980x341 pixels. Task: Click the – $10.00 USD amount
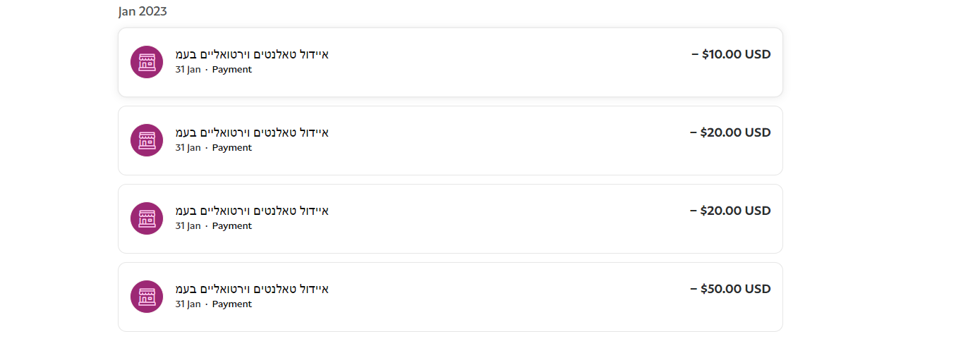click(731, 54)
